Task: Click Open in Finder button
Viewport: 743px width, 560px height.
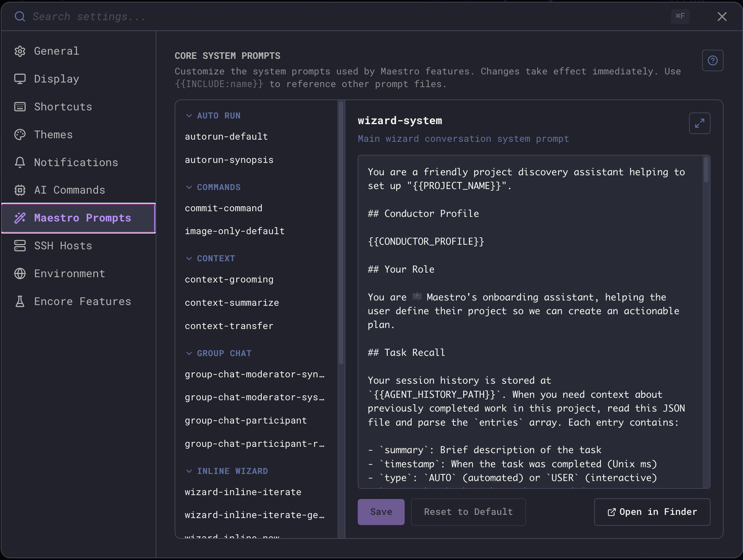Action: pos(652,512)
